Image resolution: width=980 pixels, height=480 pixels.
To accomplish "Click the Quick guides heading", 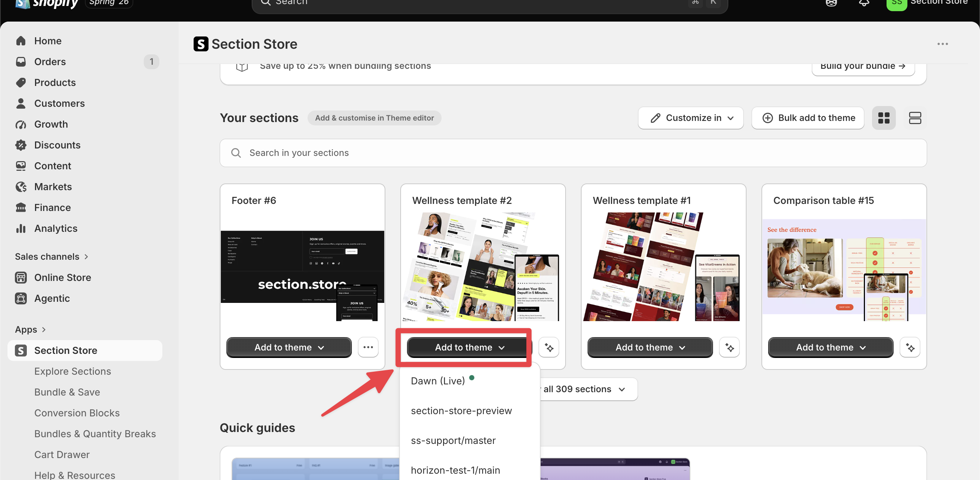I will (258, 428).
